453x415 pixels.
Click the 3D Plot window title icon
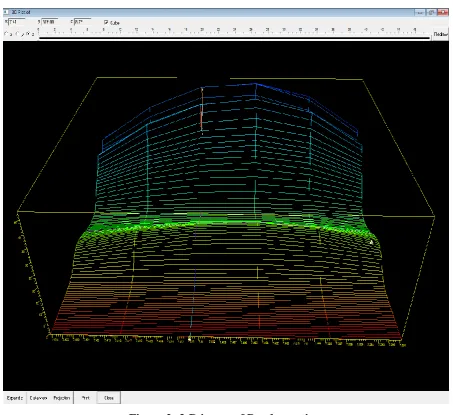click(x=7, y=12)
